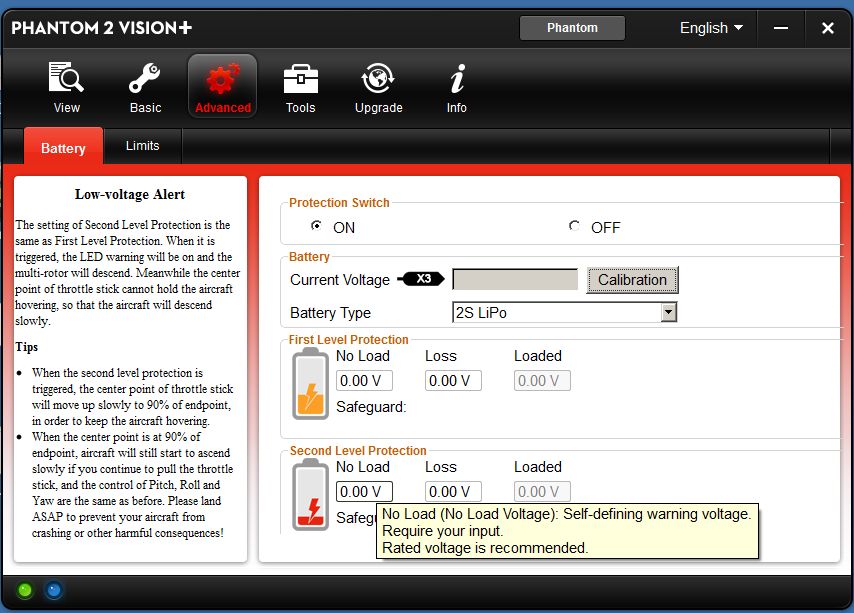This screenshot has width=854, height=613.
Task: Click the Second Level Protection label
Action: click(358, 451)
